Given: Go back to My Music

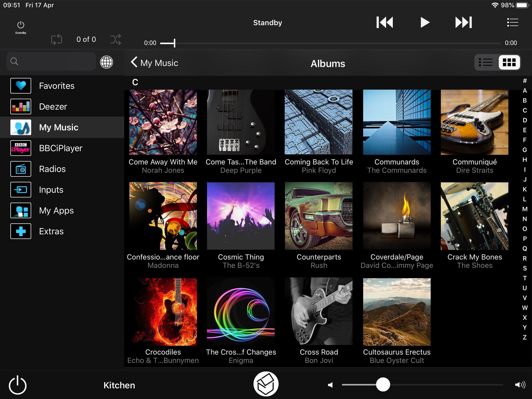Looking at the screenshot, I should [x=155, y=63].
